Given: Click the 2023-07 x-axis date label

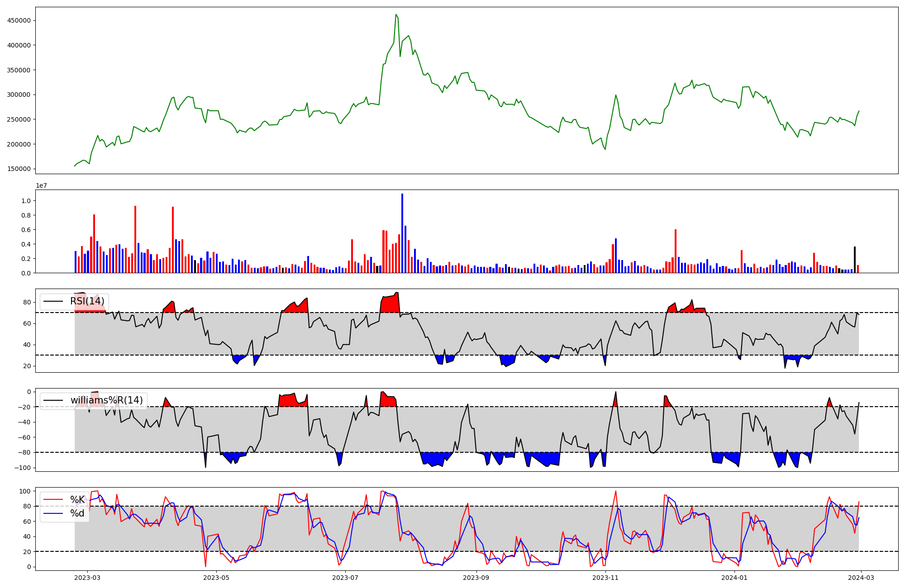Looking at the screenshot, I should 346,578.
